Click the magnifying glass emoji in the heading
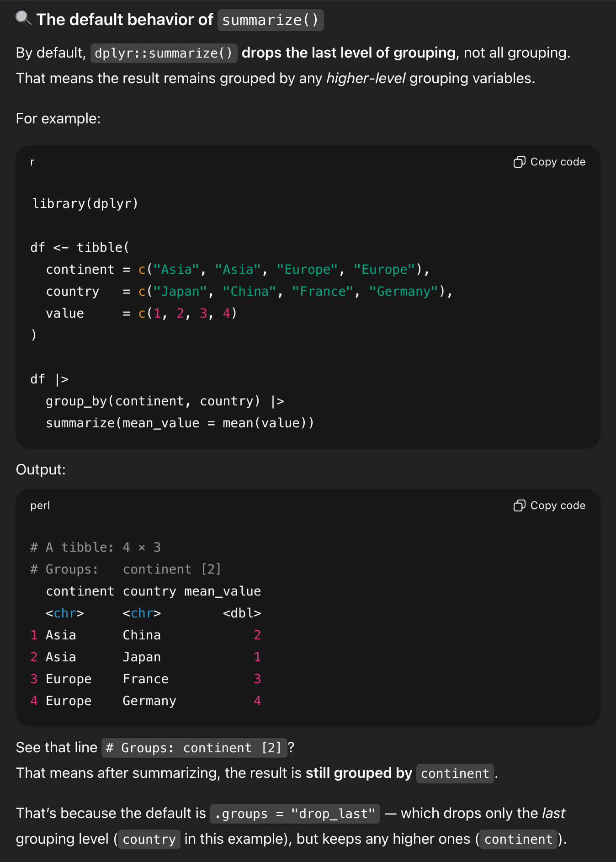The image size is (616, 862). coord(23,19)
